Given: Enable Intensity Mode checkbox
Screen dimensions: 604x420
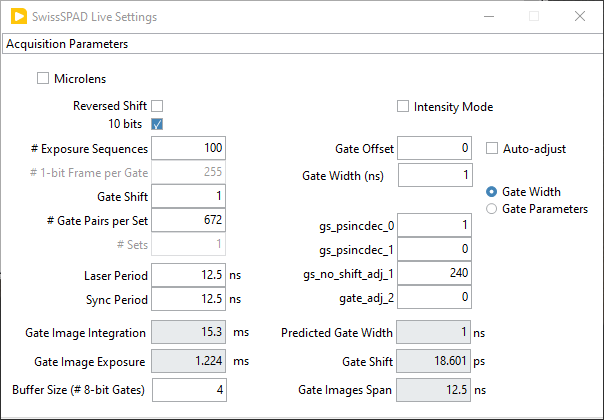Looking at the screenshot, I should (403, 106).
